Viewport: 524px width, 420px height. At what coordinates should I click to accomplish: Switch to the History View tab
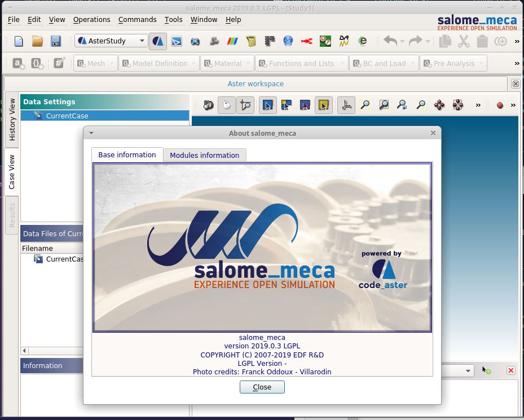pyautogui.click(x=12, y=120)
